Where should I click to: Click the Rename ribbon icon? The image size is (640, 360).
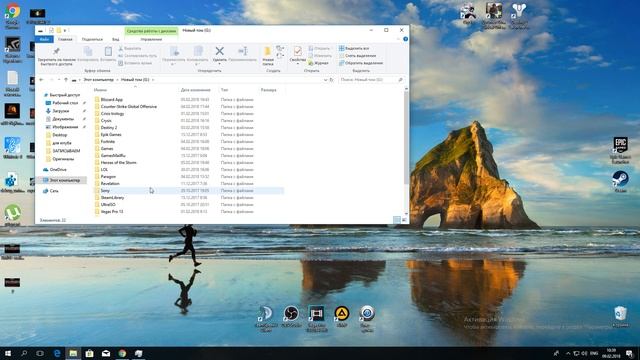[243, 51]
